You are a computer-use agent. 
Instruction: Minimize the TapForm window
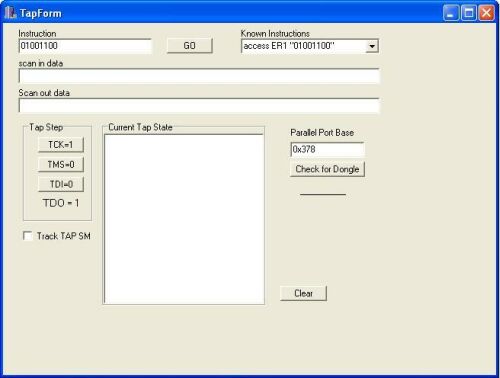tap(451, 13)
